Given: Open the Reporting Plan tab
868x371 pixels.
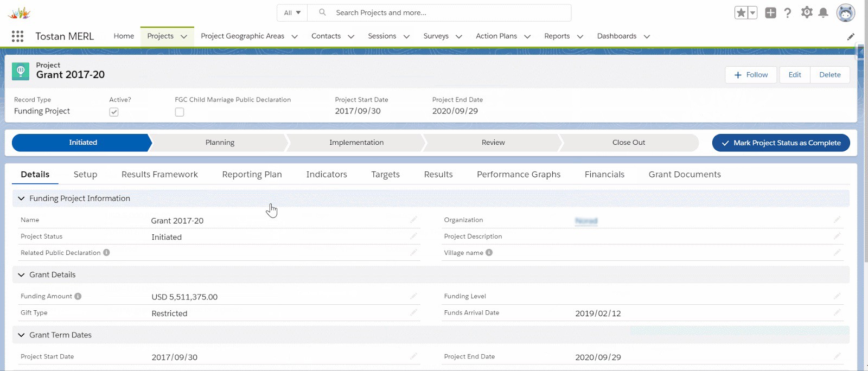Looking at the screenshot, I should [252, 174].
